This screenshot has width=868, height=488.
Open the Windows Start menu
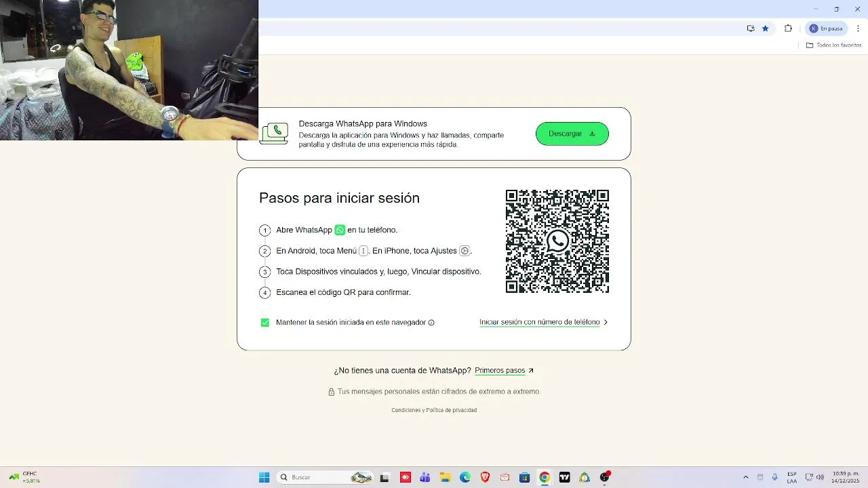pyautogui.click(x=264, y=477)
